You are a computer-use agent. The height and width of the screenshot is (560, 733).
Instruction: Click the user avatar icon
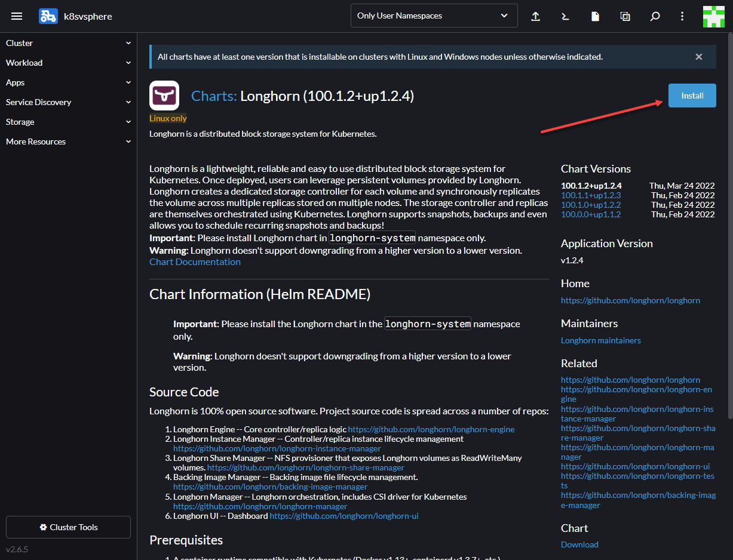click(713, 16)
